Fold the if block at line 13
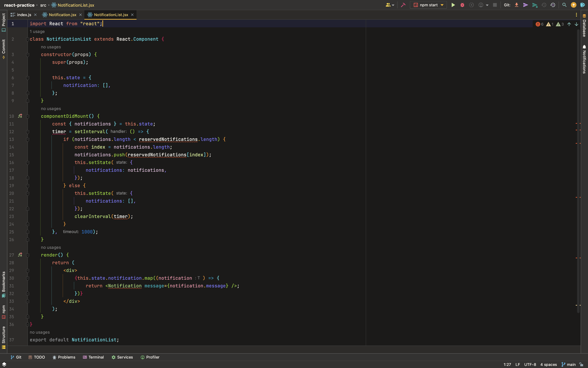This screenshot has height=368, width=588. (x=27, y=140)
